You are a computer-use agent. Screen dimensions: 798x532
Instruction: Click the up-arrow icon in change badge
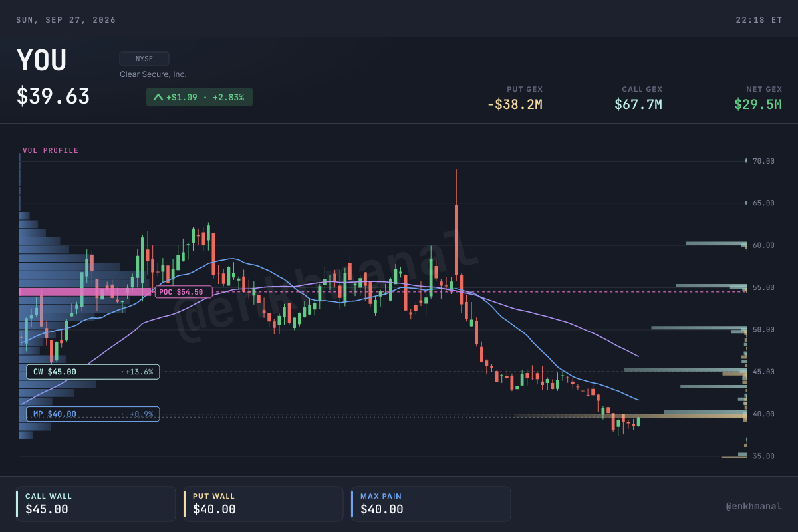pos(158,97)
